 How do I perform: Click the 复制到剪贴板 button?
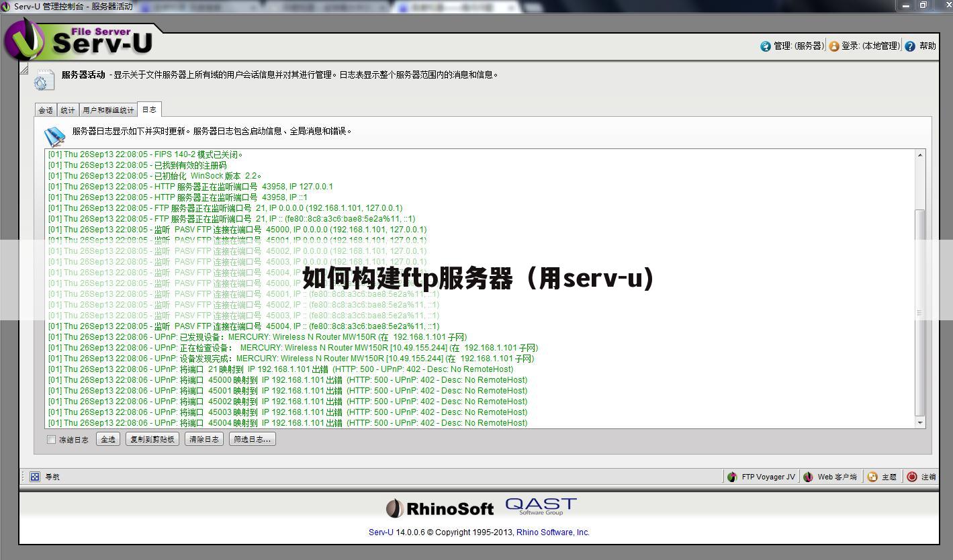(152, 439)
